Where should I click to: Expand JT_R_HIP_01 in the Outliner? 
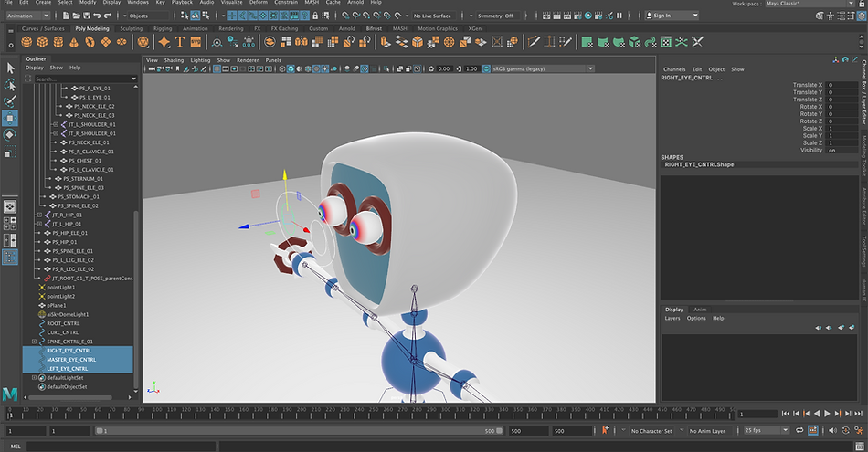[x=39, y=215]
